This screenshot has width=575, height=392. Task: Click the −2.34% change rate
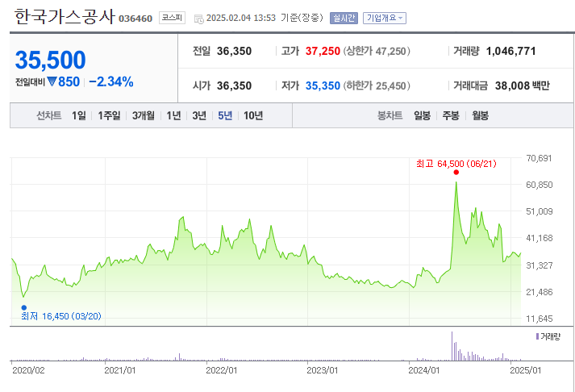coord(111,81)
